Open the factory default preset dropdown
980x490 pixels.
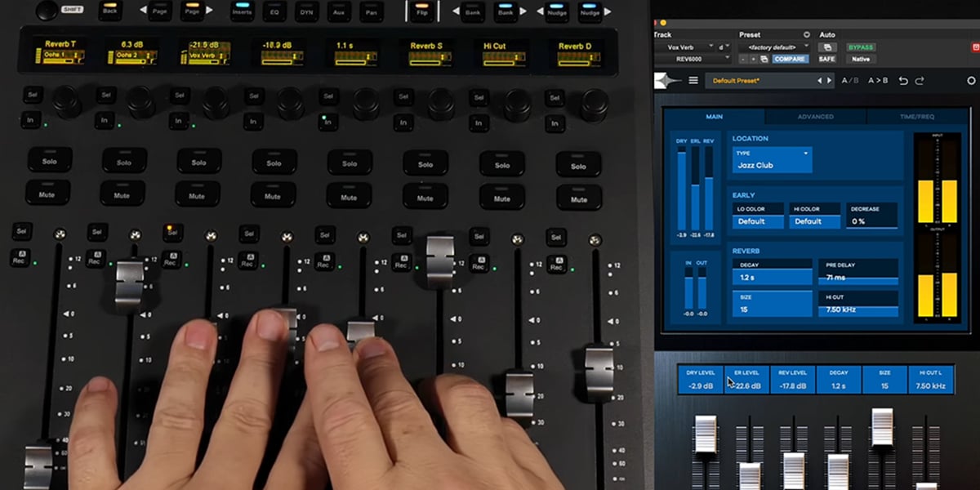[772, 47]
